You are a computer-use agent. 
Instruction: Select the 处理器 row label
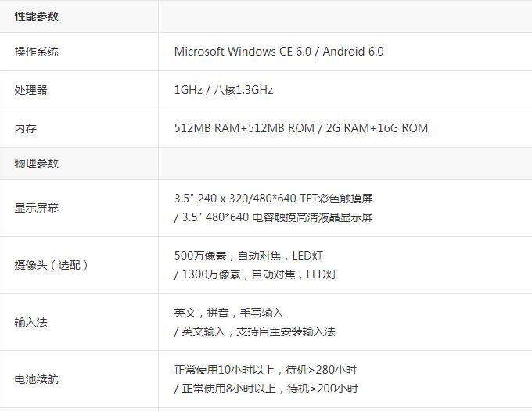point(31,90)
